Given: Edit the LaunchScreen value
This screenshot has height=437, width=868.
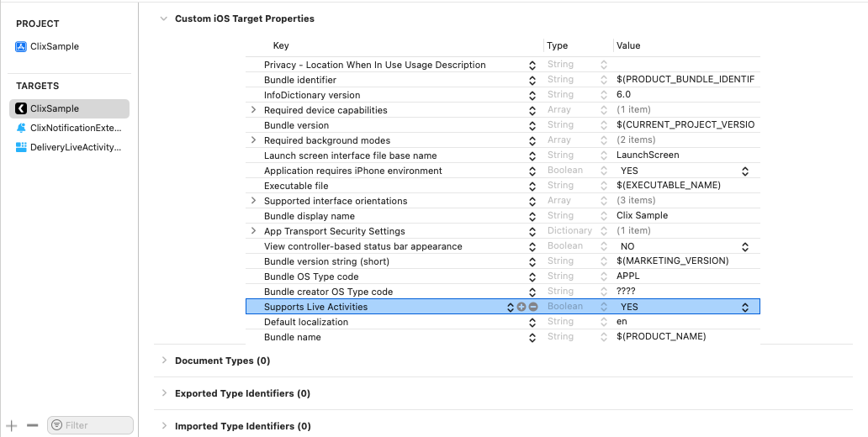Looking at the screenshot, I should (x=648, y=155).
